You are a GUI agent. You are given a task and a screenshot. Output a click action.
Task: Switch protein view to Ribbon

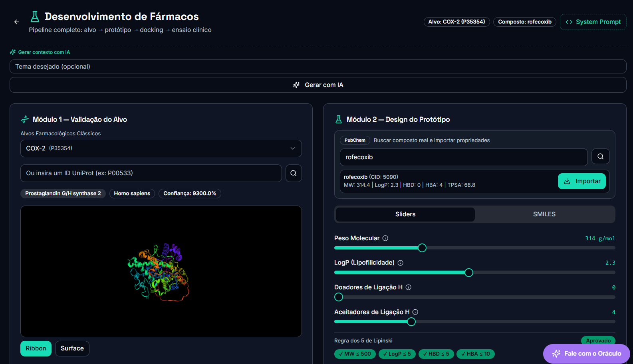pyautogui.click(x=36, y=348)
